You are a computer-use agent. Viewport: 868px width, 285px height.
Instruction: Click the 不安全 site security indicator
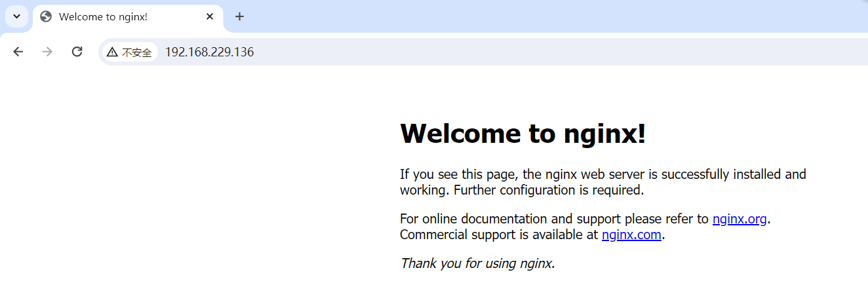pyautogui.click(x=130, y=52)
